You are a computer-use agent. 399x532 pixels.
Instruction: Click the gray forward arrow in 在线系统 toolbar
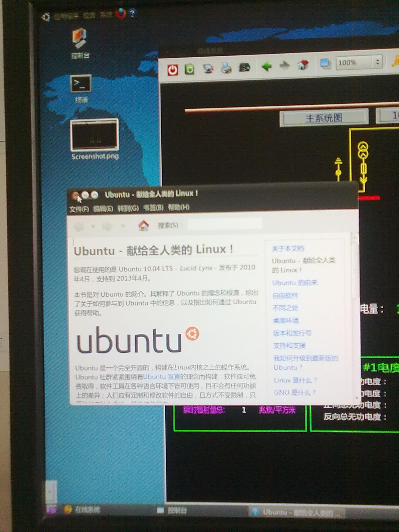(285, 65)
